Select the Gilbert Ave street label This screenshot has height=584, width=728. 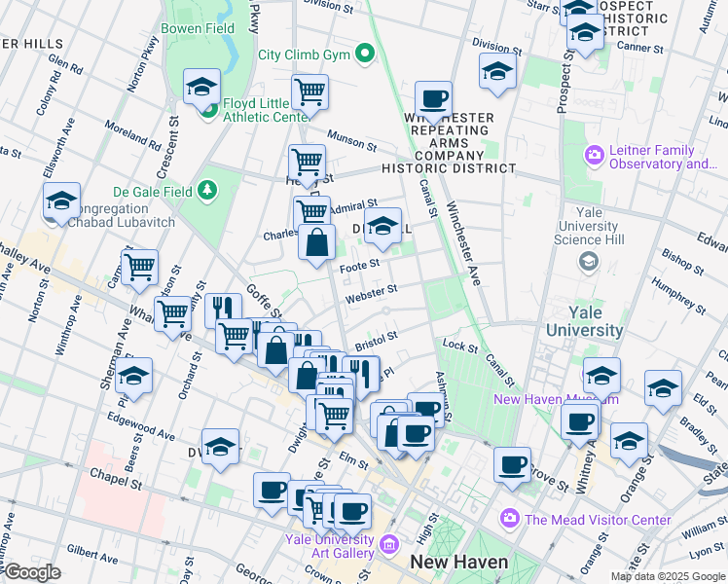(91, 554)
